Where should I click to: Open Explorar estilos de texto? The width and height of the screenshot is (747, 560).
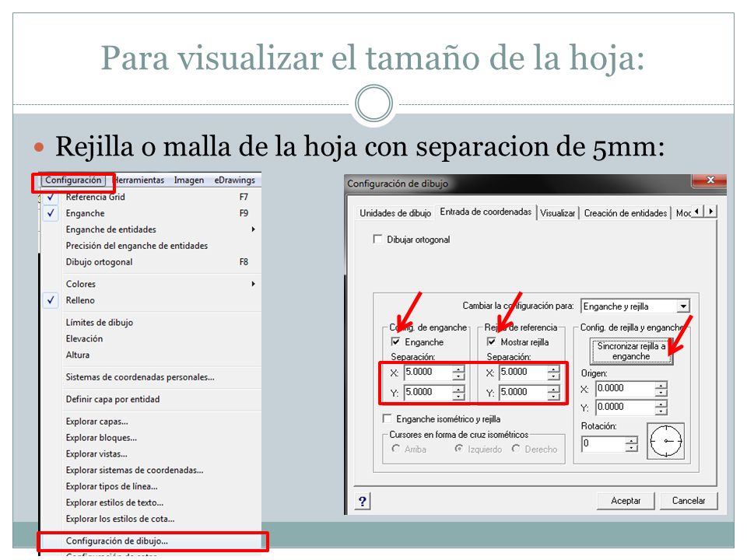tap(150, 502)
